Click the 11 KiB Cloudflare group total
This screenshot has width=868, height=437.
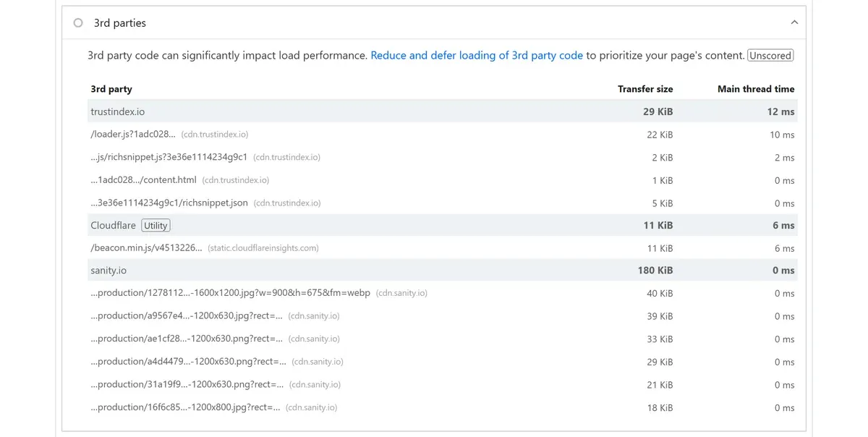click(x=658, y=226)
